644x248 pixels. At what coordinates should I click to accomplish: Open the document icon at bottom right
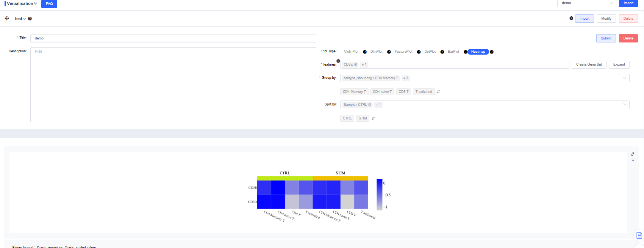coord(639,235)
